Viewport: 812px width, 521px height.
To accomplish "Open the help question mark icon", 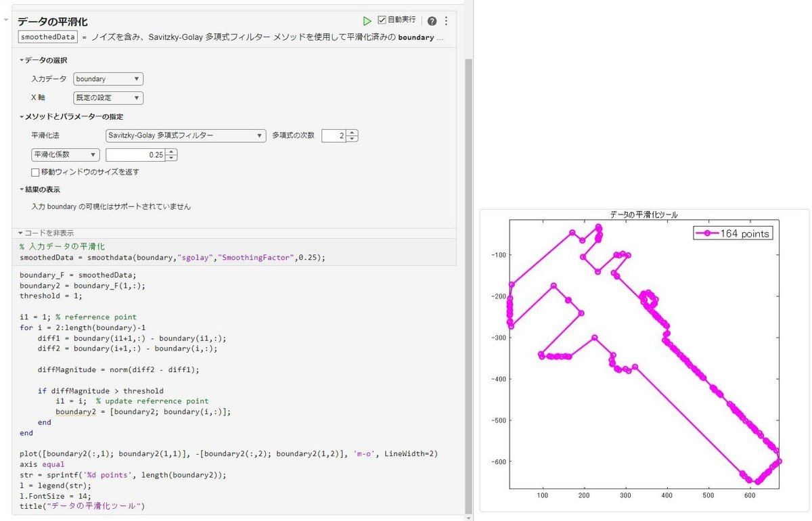I will point(432,21).
